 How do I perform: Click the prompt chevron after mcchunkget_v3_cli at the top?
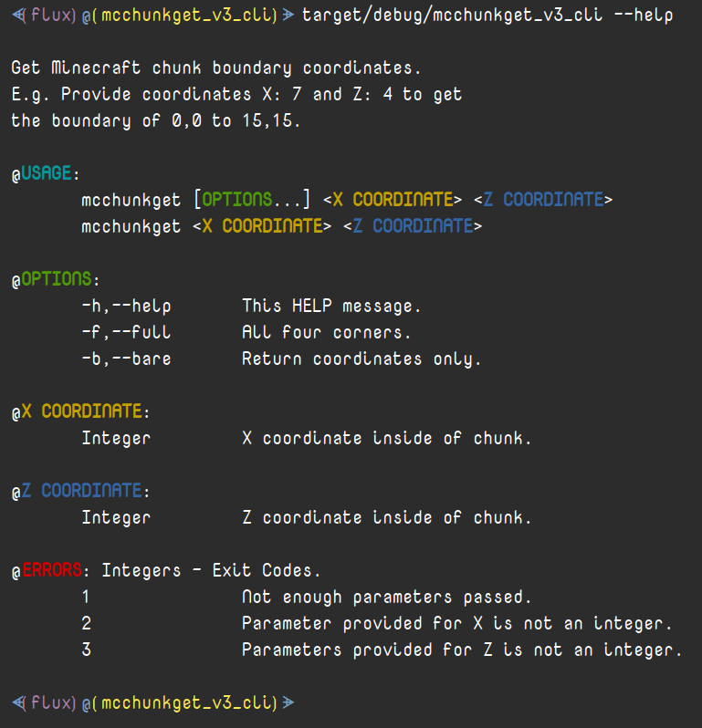click(x=288, y=16)
